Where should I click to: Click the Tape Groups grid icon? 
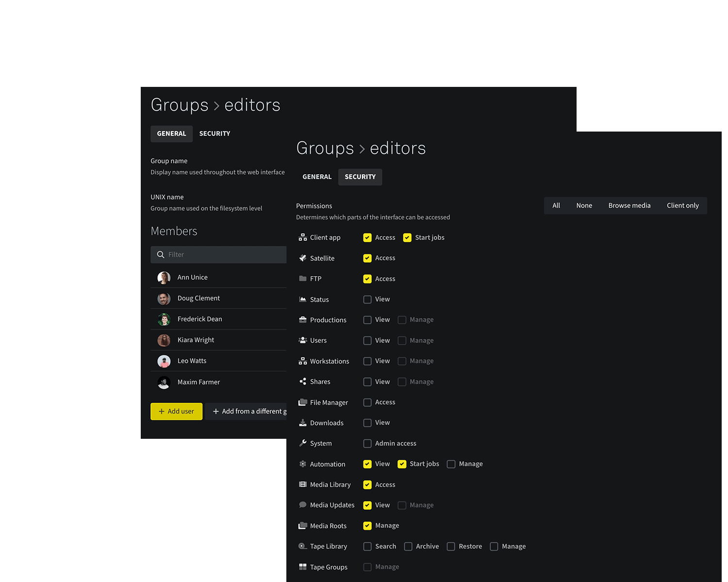303,567
